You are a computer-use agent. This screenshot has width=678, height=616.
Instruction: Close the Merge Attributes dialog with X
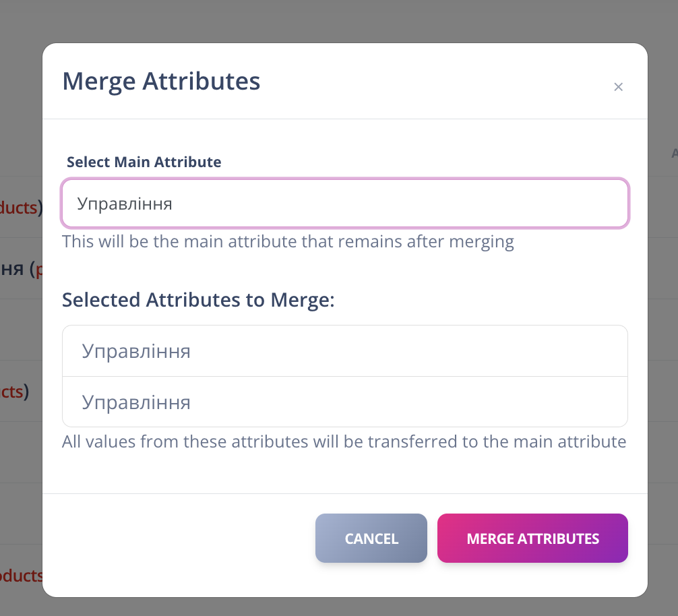point(618,87)
